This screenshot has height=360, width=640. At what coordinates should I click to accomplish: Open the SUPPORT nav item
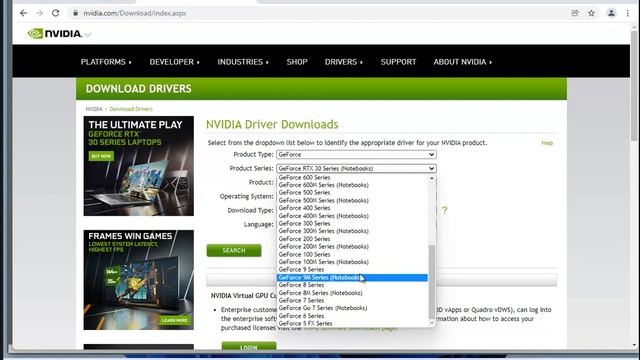[x=398, y=62]
